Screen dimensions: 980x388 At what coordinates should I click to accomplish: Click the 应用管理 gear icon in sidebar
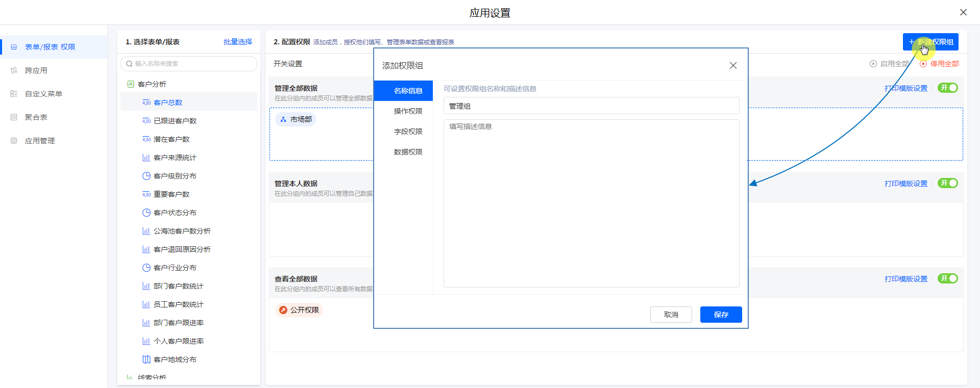[x=14, y=141]
